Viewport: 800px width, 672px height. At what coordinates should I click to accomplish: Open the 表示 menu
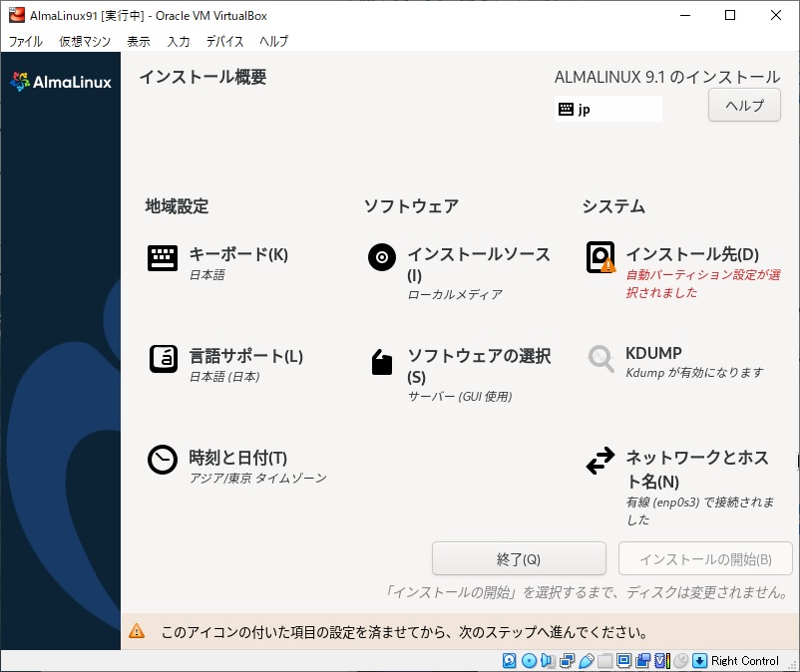139,41
